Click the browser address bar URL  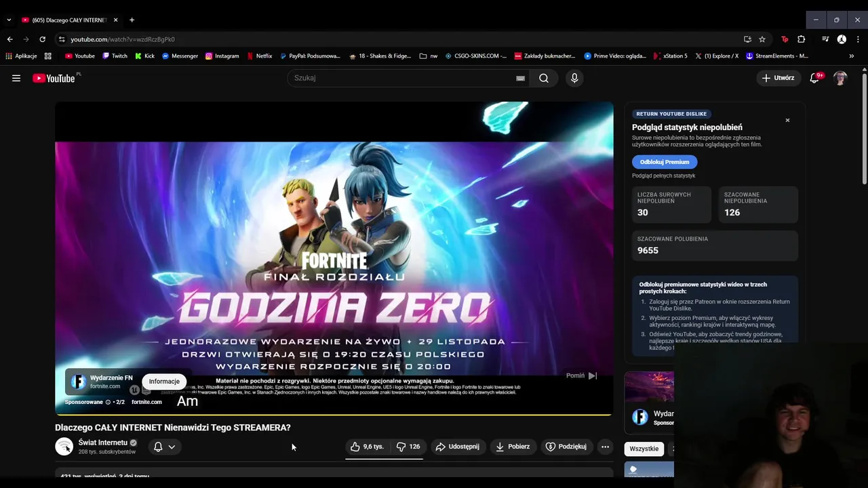[x=122, y=39]
